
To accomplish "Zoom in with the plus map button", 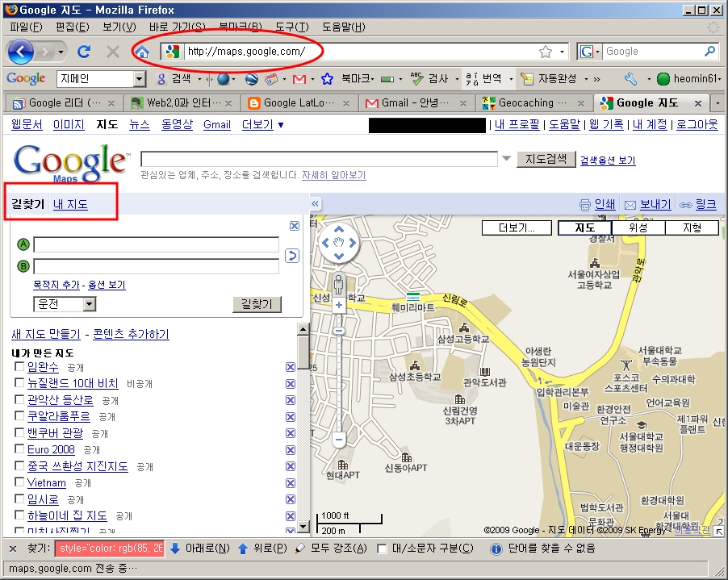I will click(x=339, y=305).
